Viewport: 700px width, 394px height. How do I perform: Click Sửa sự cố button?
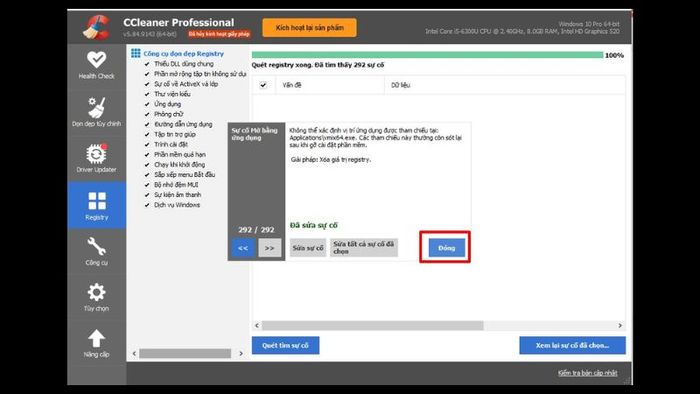point(308,248)
